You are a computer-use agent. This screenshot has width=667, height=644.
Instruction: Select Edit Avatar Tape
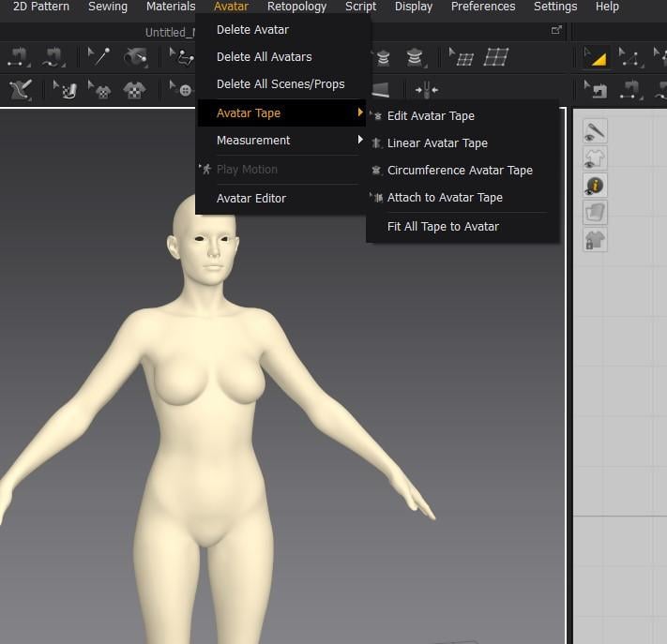(462, 116)
